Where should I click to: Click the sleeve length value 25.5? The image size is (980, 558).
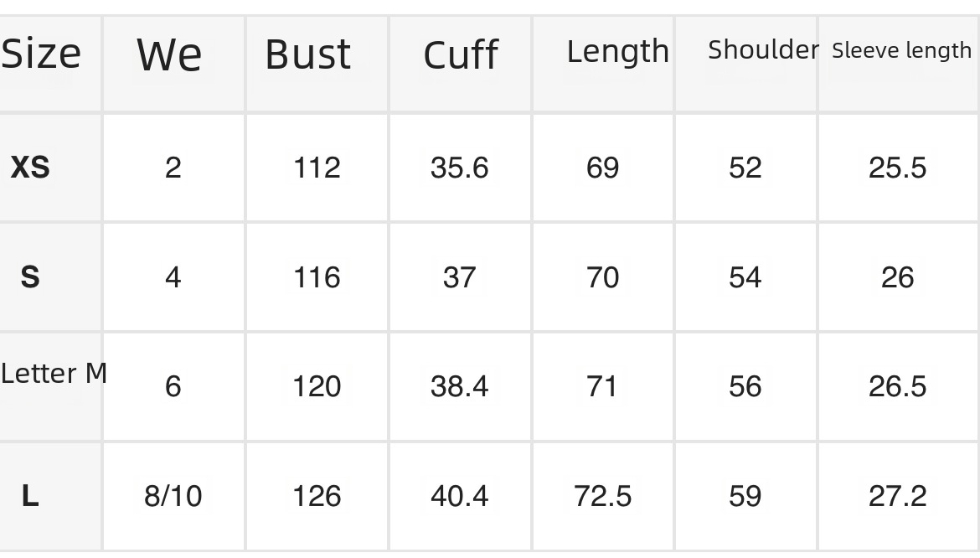897,168
